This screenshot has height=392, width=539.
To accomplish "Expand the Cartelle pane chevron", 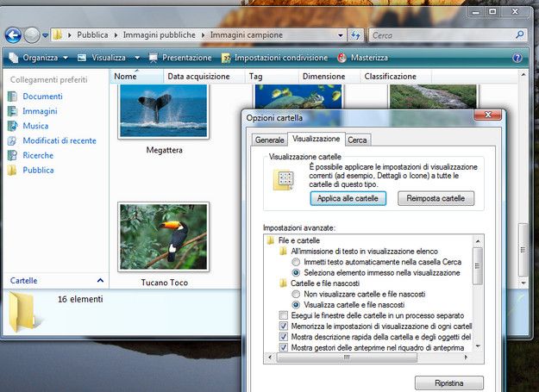I will click(100, 281).
